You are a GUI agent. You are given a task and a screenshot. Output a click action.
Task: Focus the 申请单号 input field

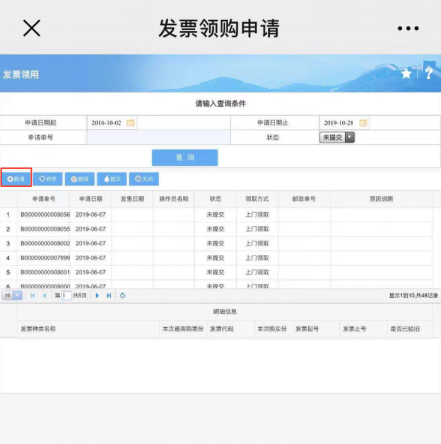158,137
